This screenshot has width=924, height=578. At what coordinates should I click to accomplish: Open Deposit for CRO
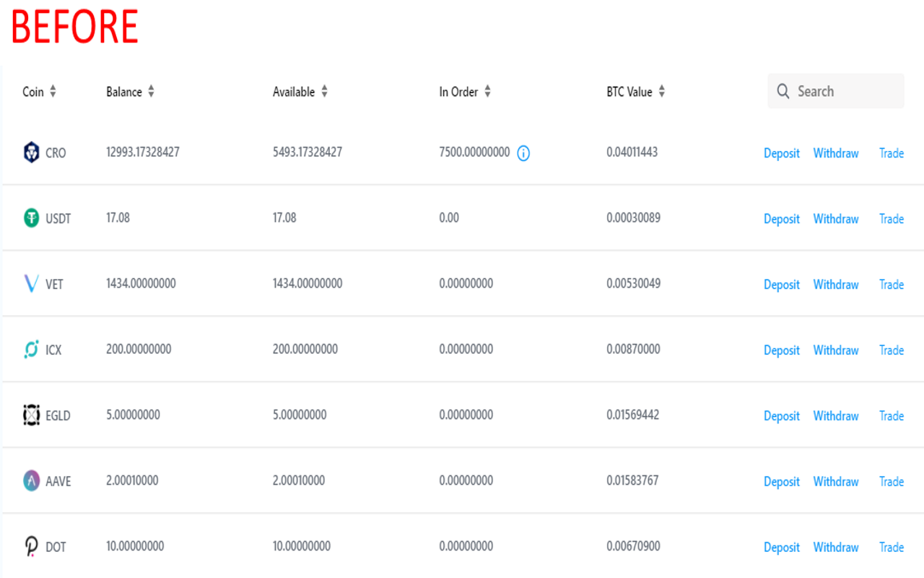click(782, 153)
